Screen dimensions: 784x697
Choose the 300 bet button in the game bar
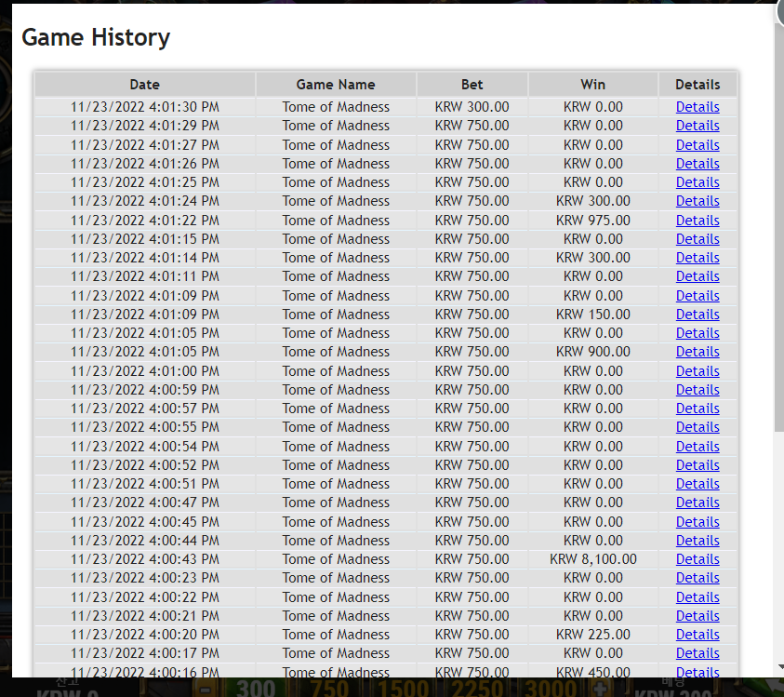click(256, 688)
